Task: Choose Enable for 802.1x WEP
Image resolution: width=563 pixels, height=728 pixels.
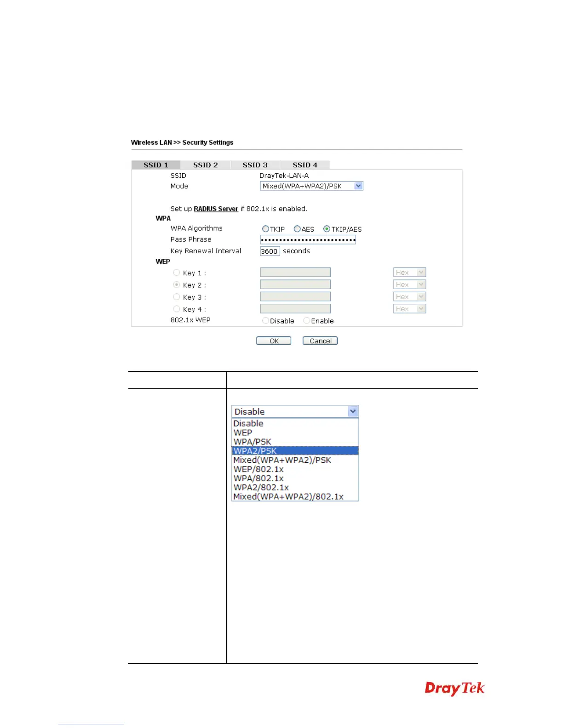Action: coord(307,321)
